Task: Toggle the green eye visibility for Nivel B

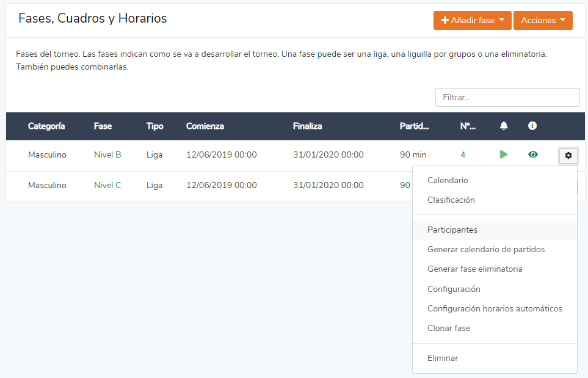Action: pos(532,154)
